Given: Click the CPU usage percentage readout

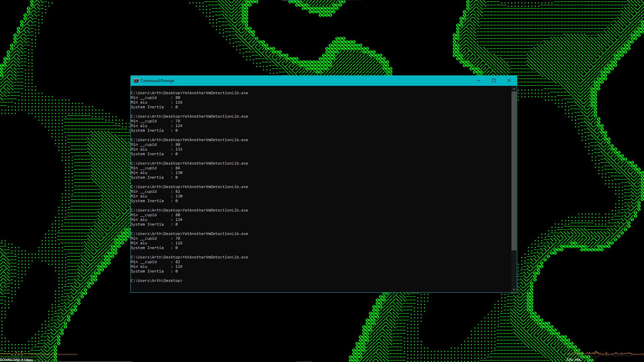Looking at the screenshot, I should pyautogui.click(x=573, y=360).
